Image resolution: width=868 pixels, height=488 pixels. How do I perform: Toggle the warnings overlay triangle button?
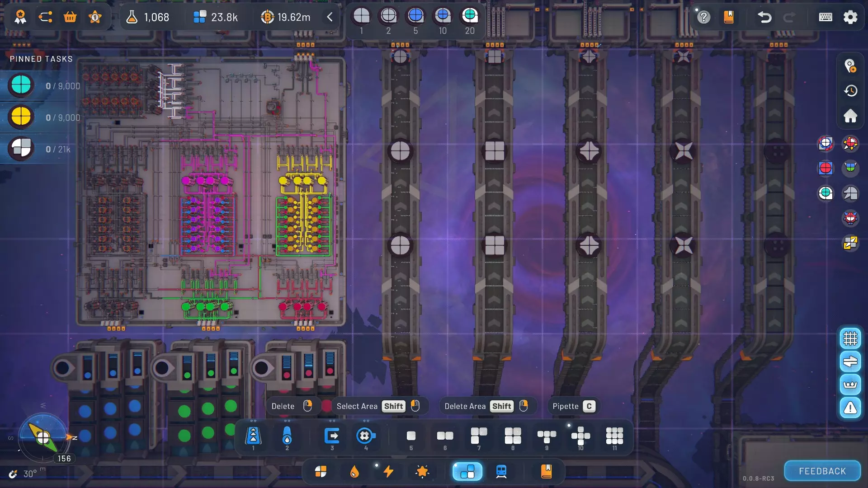(x=850, y=408)
